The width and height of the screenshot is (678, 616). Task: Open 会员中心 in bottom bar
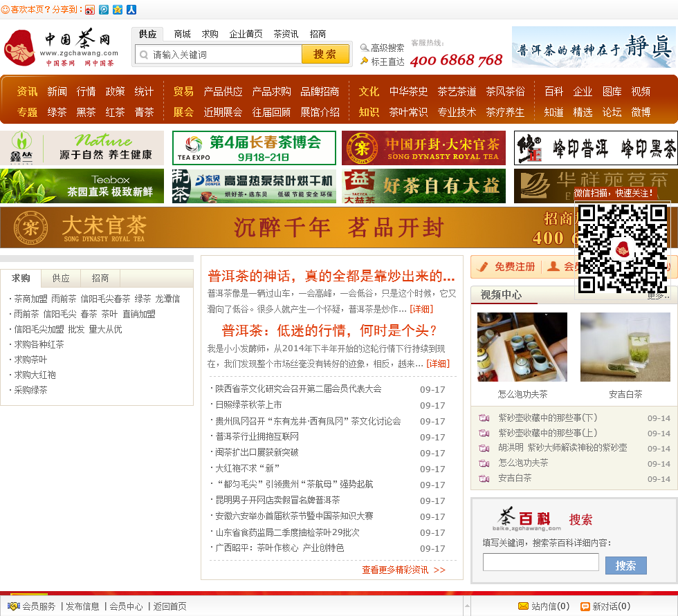coord(126,606)
